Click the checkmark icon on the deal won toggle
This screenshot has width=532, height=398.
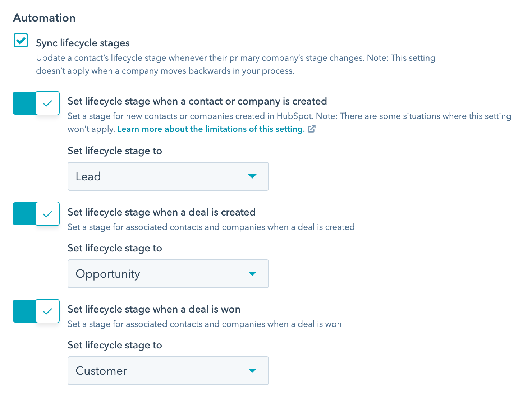(47, 311)
